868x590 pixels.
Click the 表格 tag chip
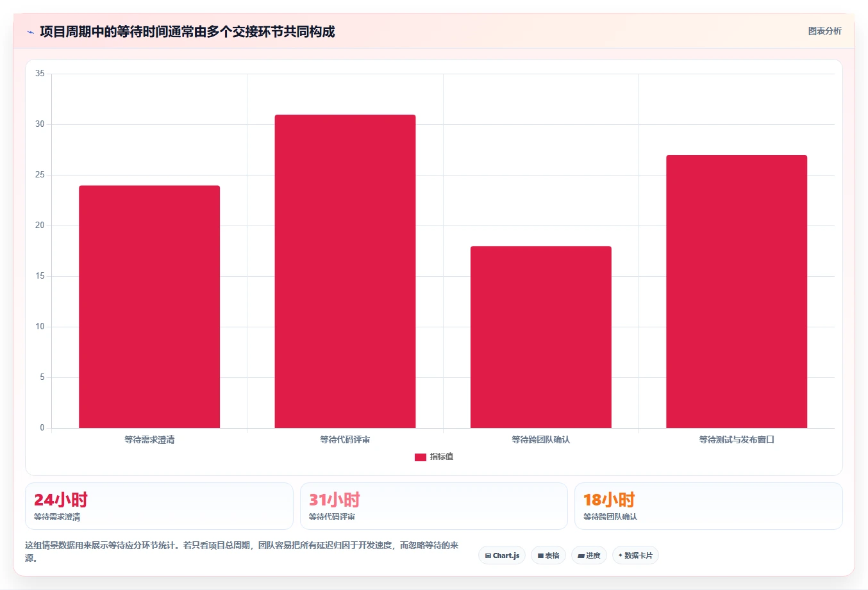click(x=548, y=555)
